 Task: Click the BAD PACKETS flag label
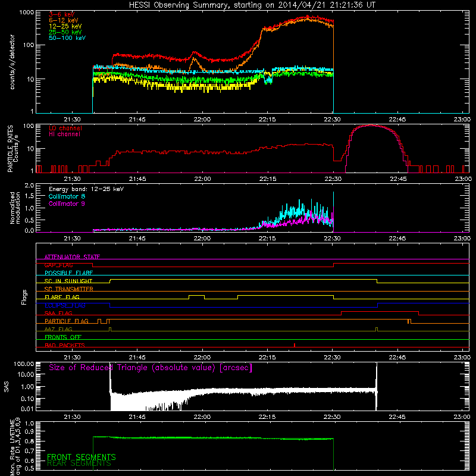(x=65, y=345)
